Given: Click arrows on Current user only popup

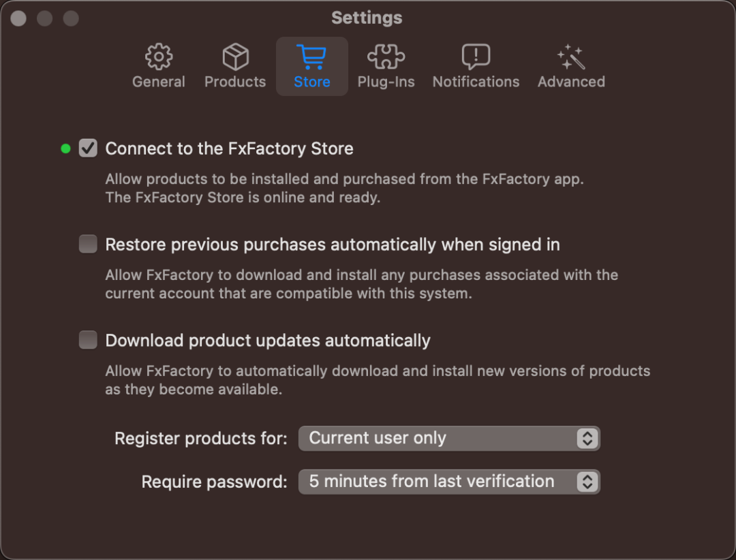Looking at the screenshot, I should coord(587,439).
